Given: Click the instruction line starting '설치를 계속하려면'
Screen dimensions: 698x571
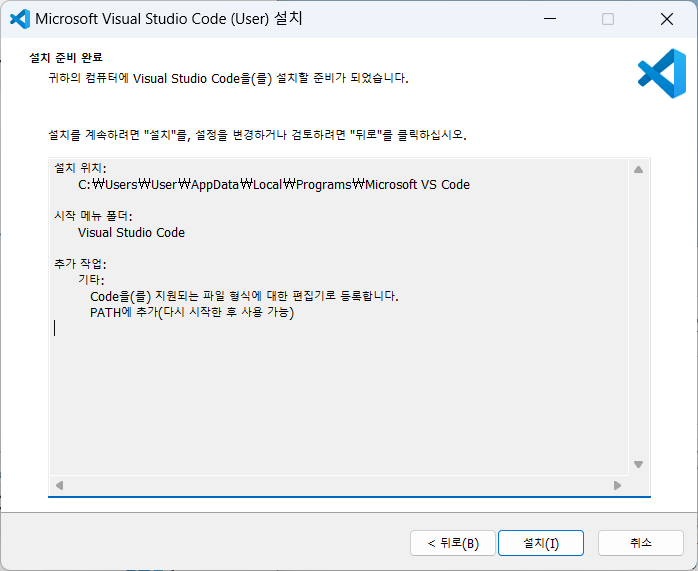Looking at the screenshot, I should [257, 134].
